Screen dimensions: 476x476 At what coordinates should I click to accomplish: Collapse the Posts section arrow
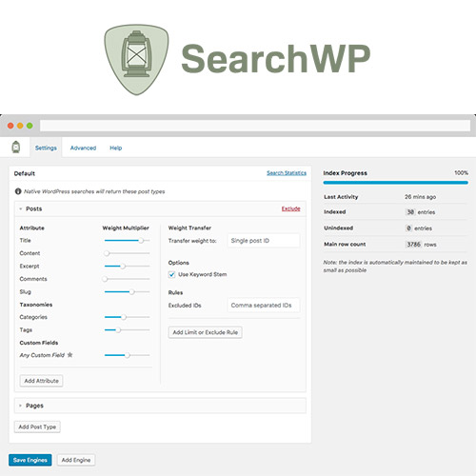coord(21,208)
